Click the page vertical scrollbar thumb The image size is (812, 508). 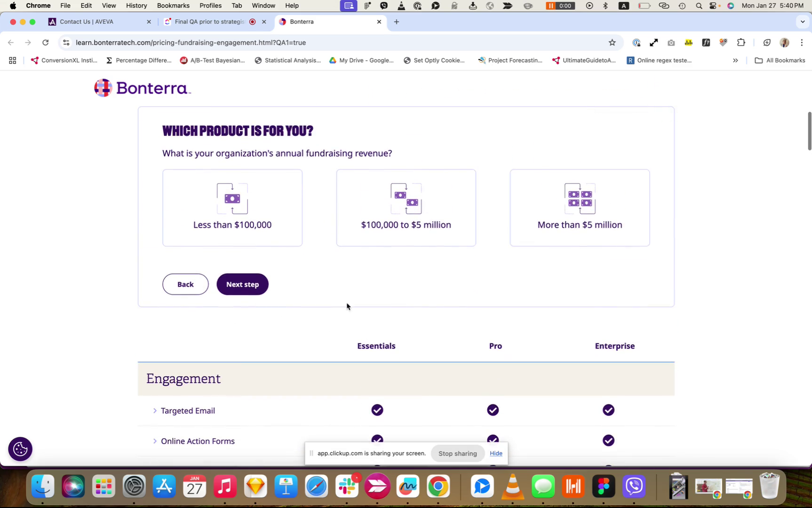click(x=809, y=131)
